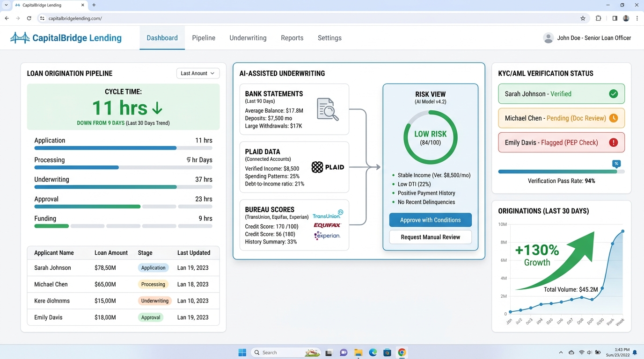Click the Experian logo
Image resolution: width=644 pixels, height=359 pixels.
coord(327,236)
